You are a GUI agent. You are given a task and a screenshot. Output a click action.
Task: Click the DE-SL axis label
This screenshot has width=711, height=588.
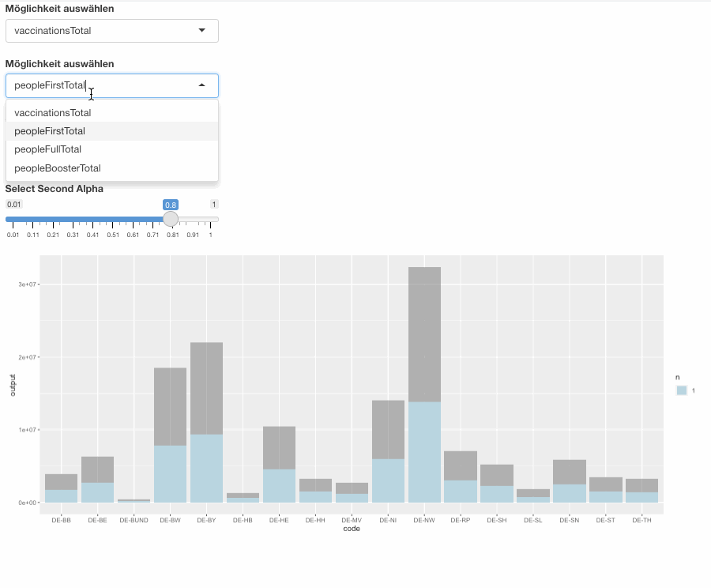click(x=533, y=520)
